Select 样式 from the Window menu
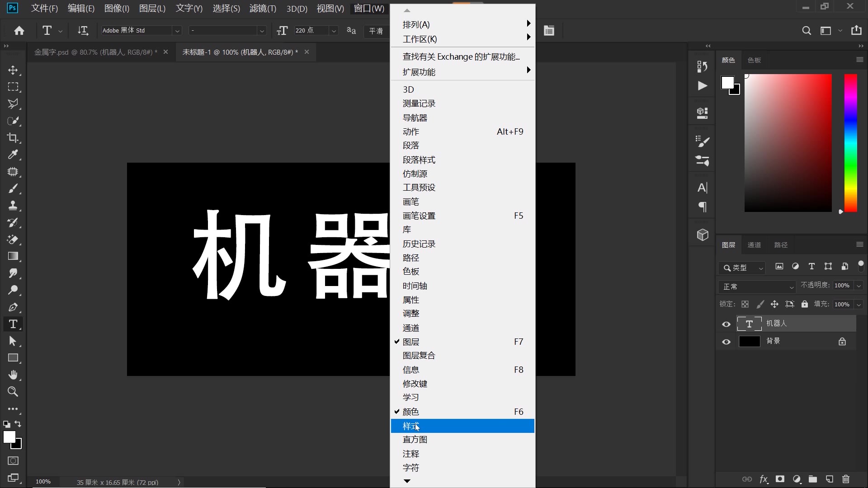The image size is (868, 488). [411, 426]
